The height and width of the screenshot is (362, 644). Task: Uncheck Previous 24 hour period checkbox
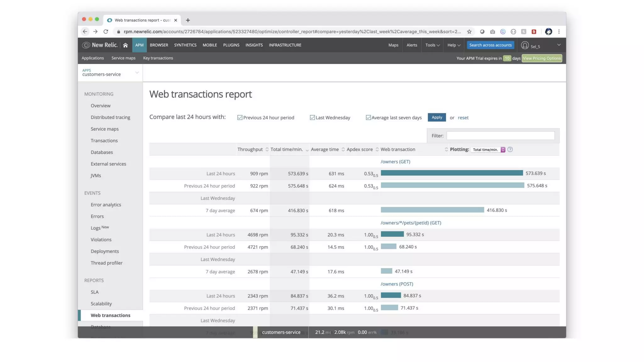click(240, 118)
